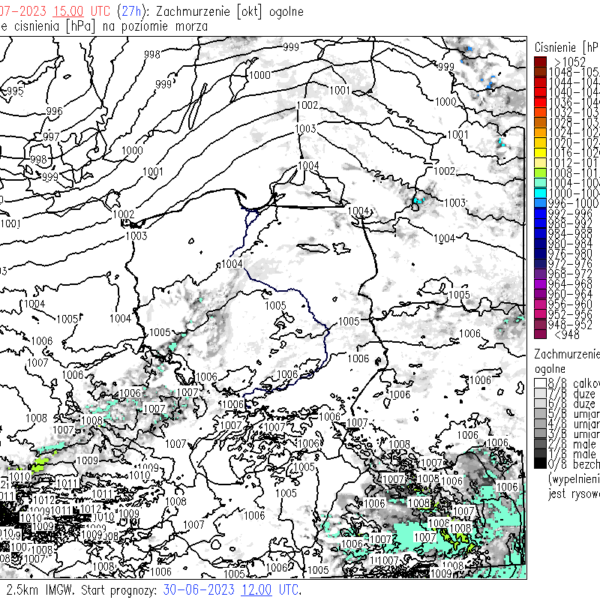
Task: Pick the orange-red 1032-103x pressure swatch
Action: point(540,112)
